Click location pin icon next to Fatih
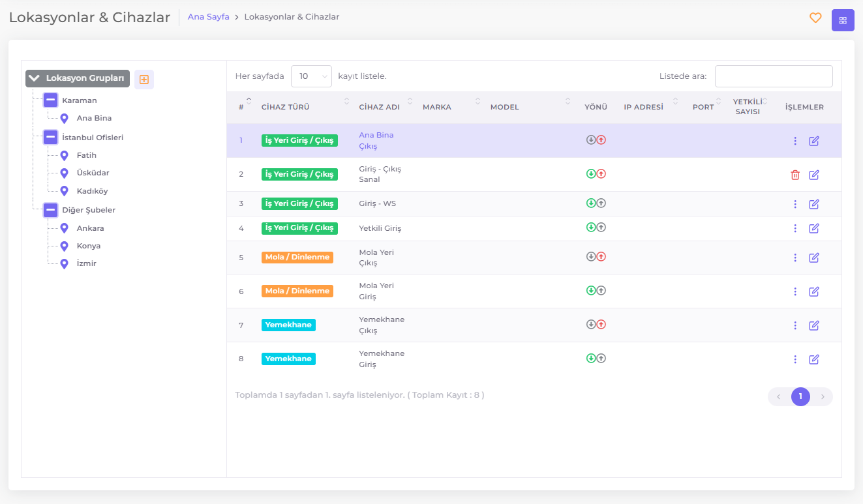The image size is (863, 504). point(64,155)
